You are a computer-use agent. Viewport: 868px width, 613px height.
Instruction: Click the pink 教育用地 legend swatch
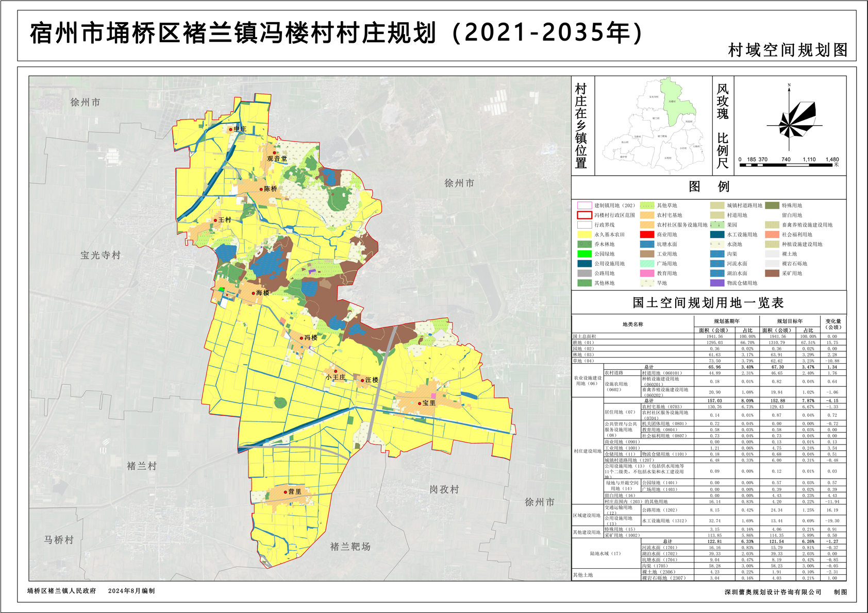pos(647,274)
